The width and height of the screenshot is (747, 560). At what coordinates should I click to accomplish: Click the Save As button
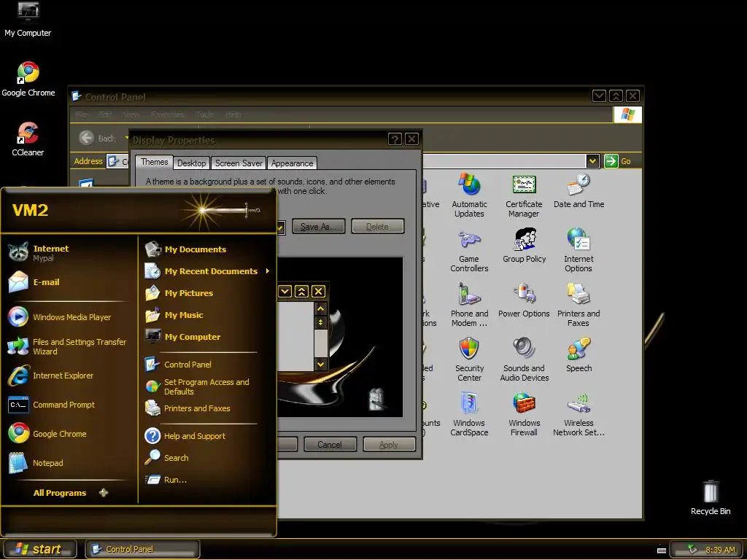pos(318,227)
